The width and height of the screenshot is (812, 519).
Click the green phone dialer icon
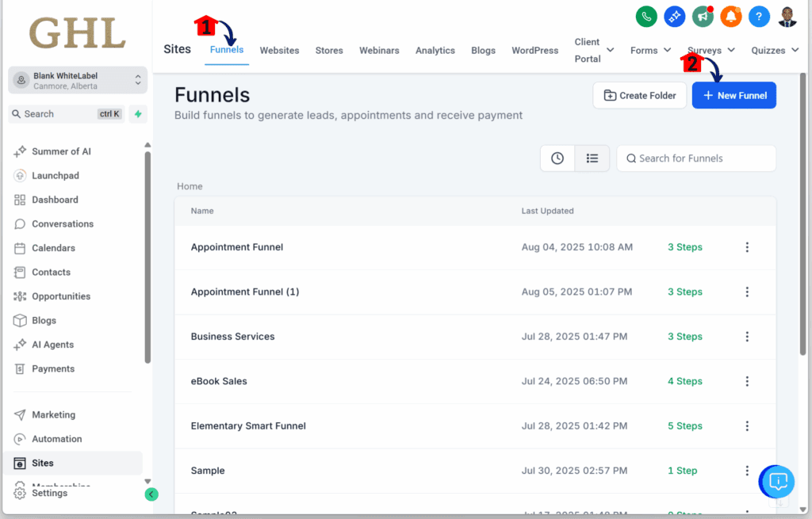click(x=646, y=17)
